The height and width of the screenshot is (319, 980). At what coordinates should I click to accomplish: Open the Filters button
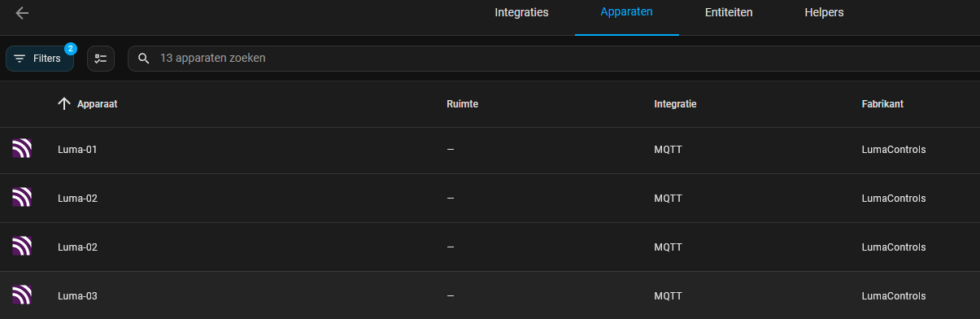click(40, 59)
